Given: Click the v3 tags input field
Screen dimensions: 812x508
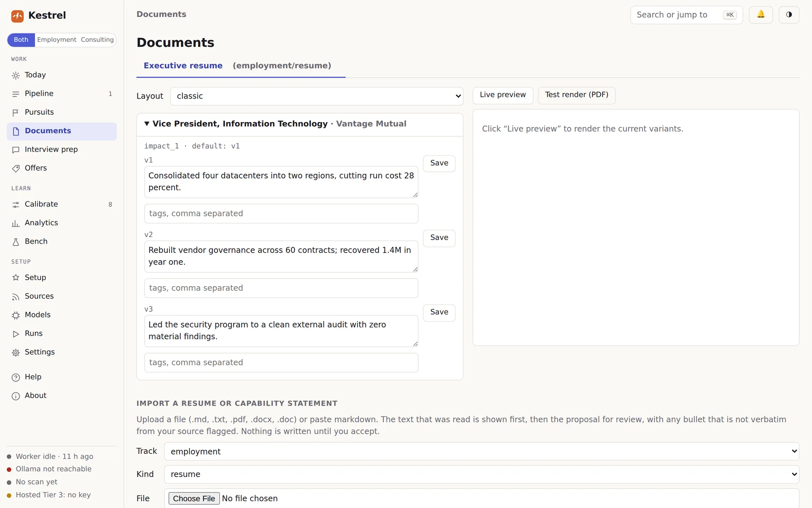Looking at the screenshot, I should 281,363.
